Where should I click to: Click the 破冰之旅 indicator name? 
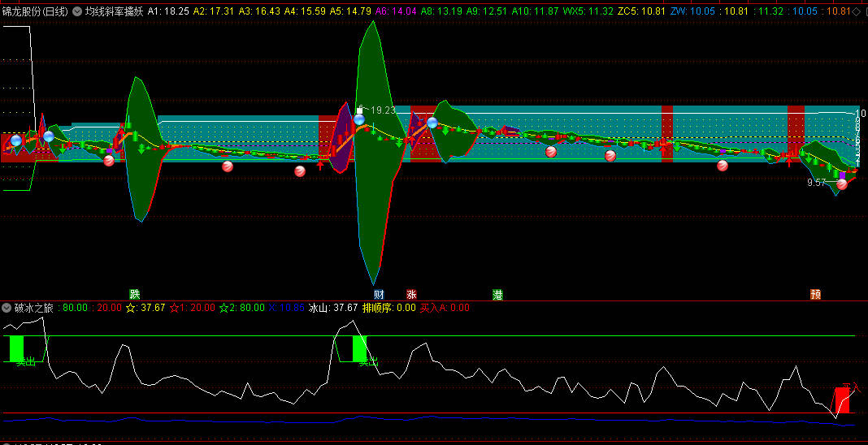[x=33, y=308]
